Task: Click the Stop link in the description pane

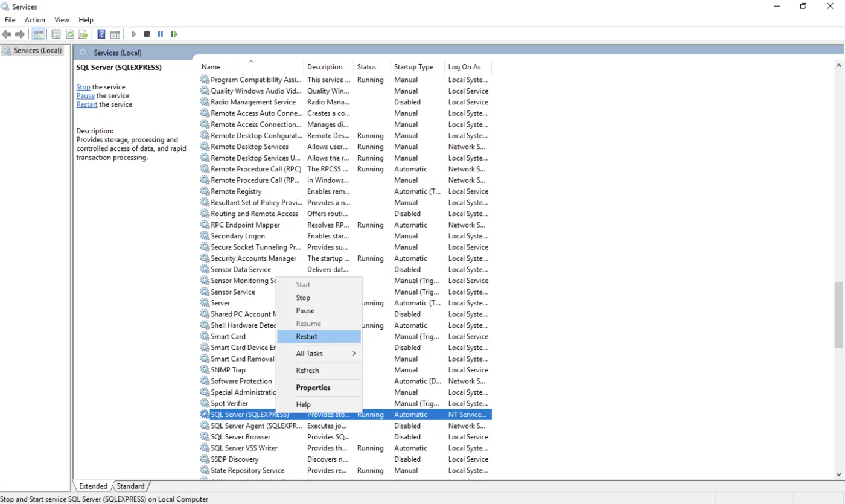Action: (x=83, y=87)
